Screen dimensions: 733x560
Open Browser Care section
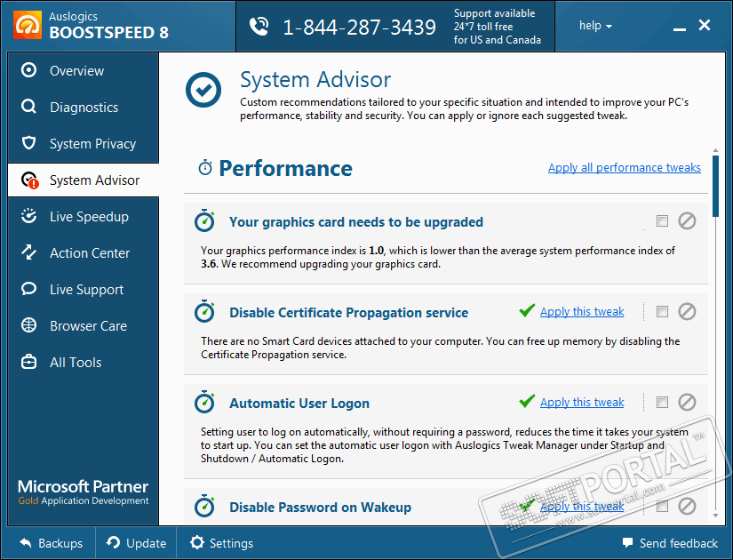point(84,326)
